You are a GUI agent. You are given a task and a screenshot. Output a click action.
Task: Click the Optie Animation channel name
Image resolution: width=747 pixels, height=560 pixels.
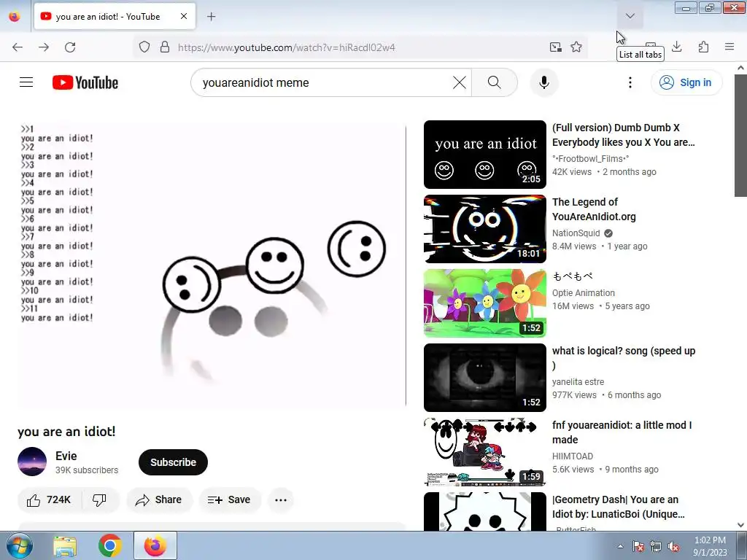pos(584,293)
